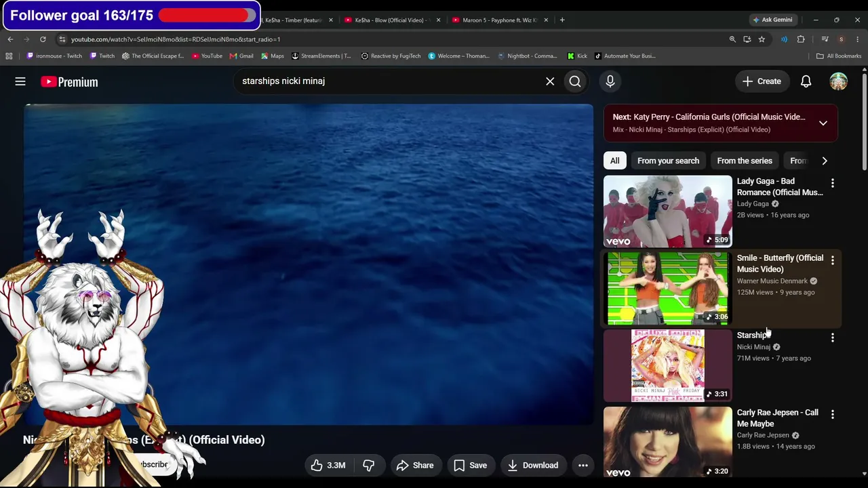868x488 pixels.
Task: Open the All Bookmarks folder
Action: (x=839, y=56)
